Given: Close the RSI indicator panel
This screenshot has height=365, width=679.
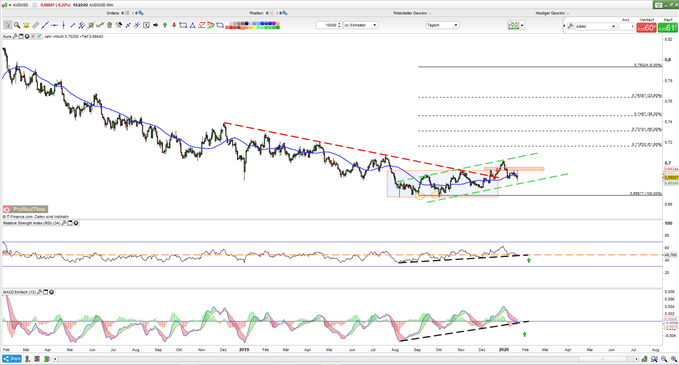Looking at the screenshot, I should point(76,223).
